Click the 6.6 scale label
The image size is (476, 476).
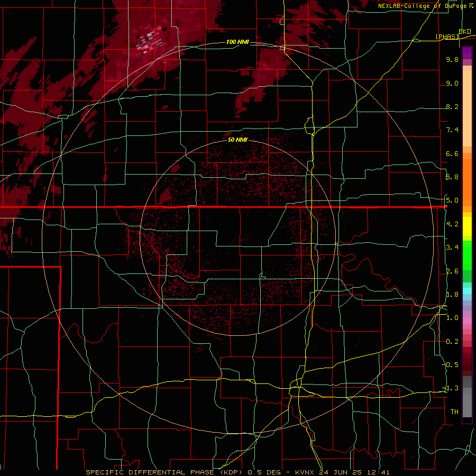tap(452, 153)
